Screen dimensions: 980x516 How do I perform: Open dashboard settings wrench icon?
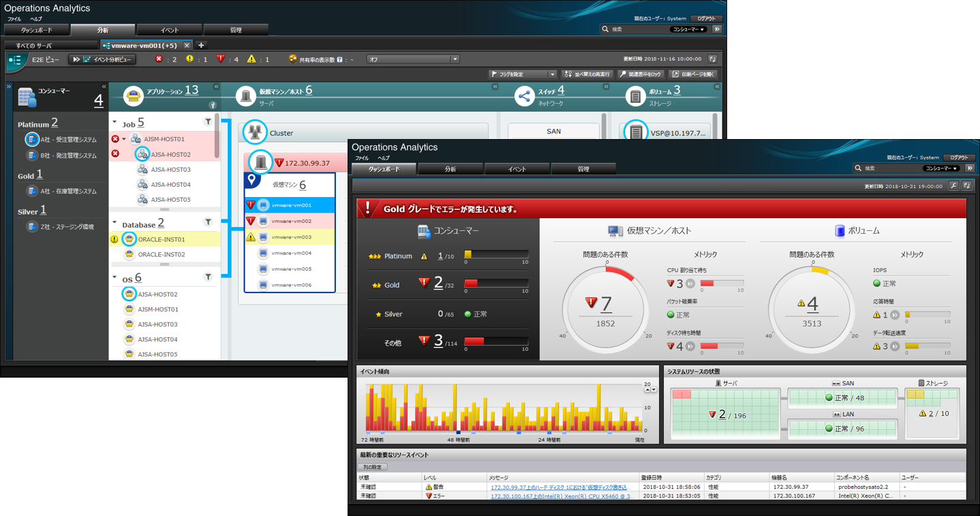pyautogui.click(x=954, y=185)
